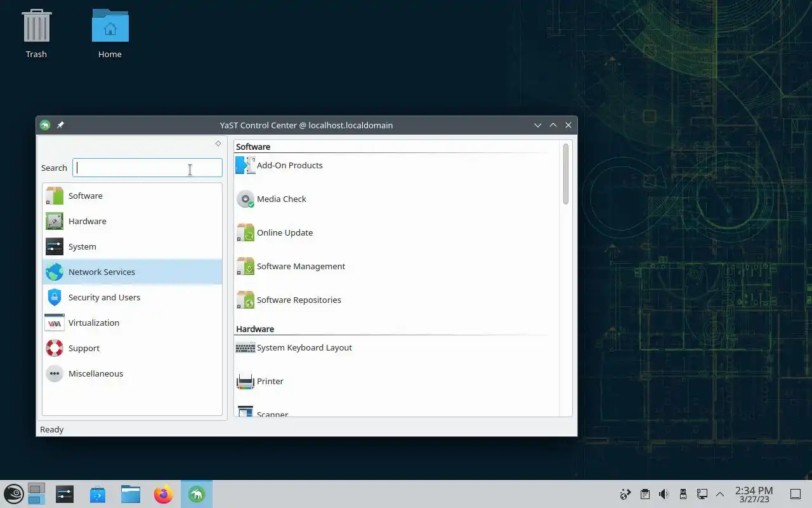Launch Firefox from the taskbar

pos(164,494)
